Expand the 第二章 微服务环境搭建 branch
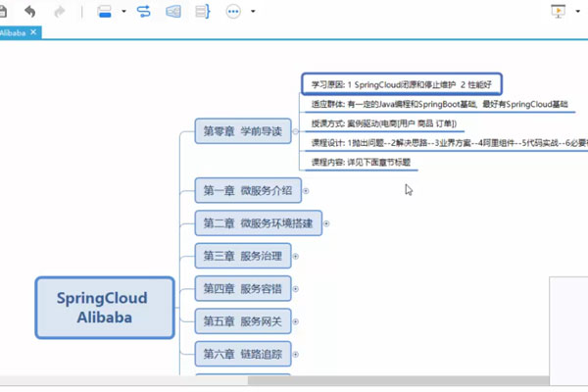This screenshot has width=588, height=392. coord(326,223)
